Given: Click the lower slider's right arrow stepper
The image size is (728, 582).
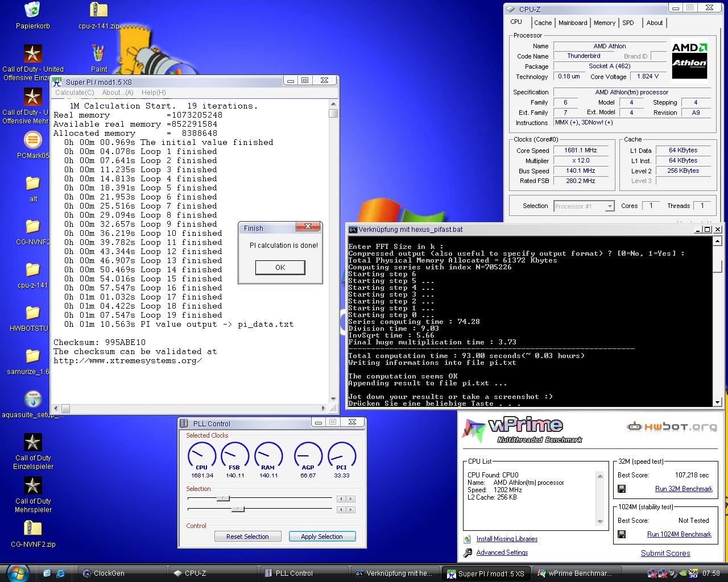Looking at the screenshot, I should pyautogui.click(x=350, y=509).
